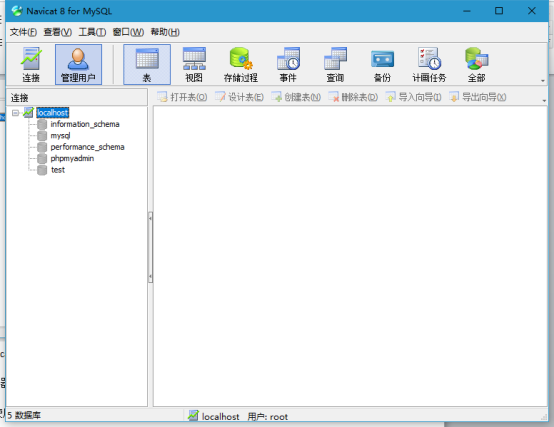The height and width of the screenshot is (427, 554).
Task: Click 创建表(N) create table button
Action: [x=296, y=97]
